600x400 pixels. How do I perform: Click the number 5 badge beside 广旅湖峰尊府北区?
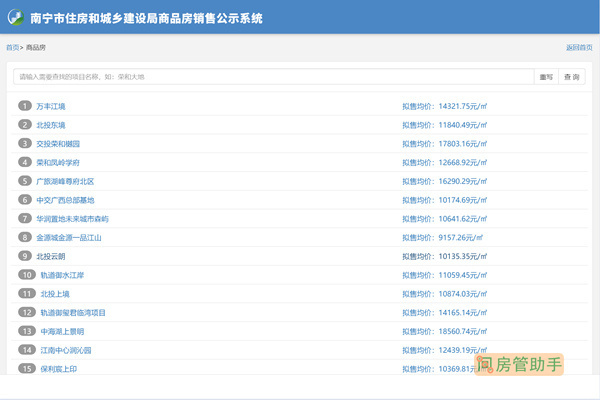(25, 181)
